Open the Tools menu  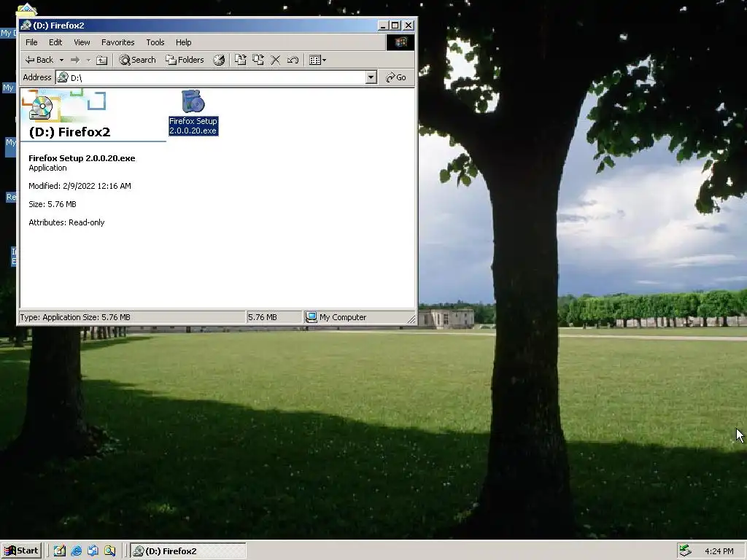coord(155,42)
